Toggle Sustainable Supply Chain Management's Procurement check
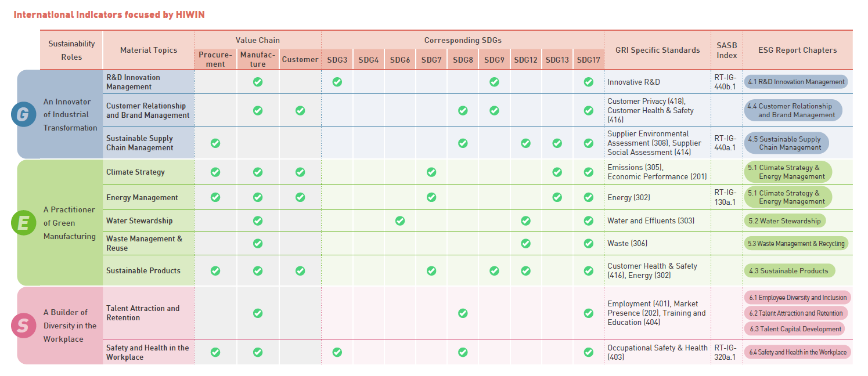Viewport: 868px width, 376px height. [215, 143]
